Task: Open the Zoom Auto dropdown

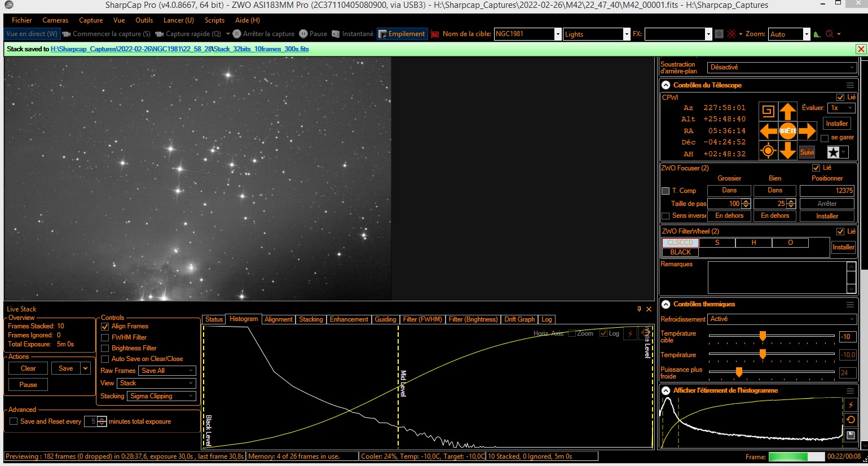Action: point(807,34)
